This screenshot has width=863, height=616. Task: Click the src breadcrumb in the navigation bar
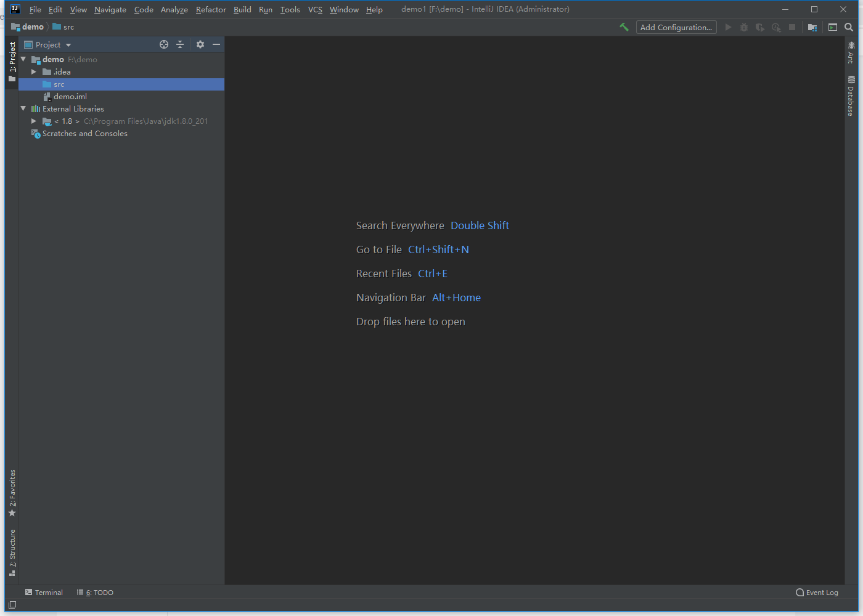63,27
